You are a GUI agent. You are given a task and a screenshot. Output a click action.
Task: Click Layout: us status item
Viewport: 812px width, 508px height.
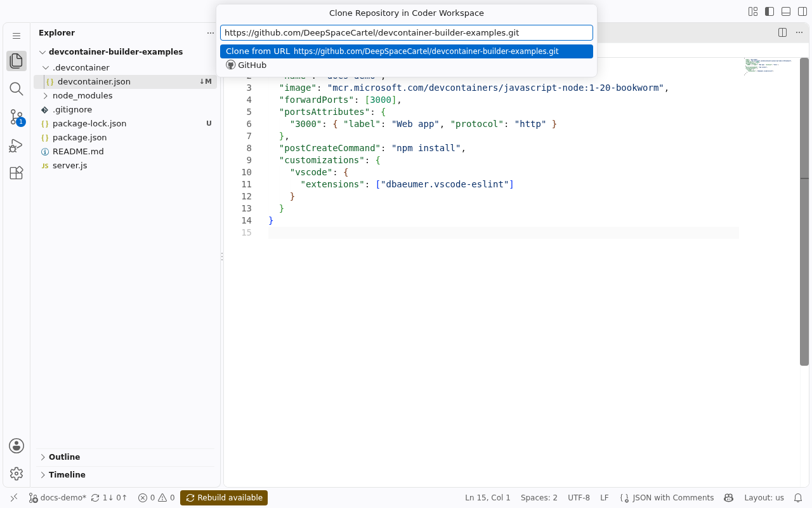(764, 498)
